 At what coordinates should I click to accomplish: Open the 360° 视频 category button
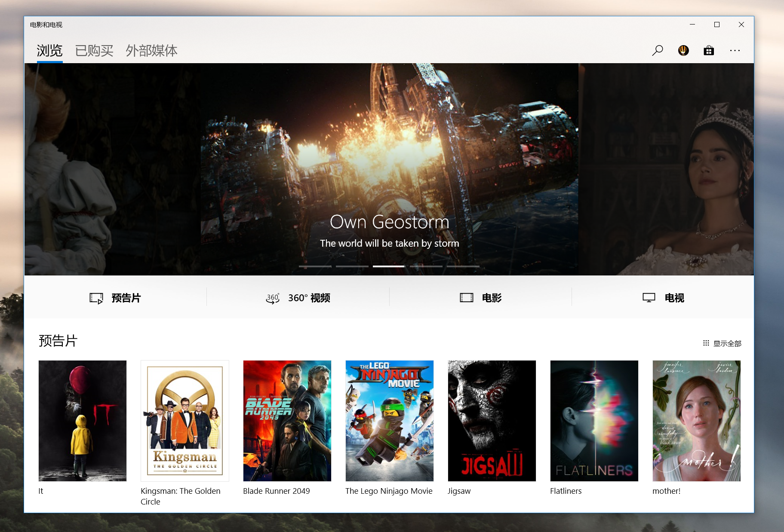pos(298,297)
